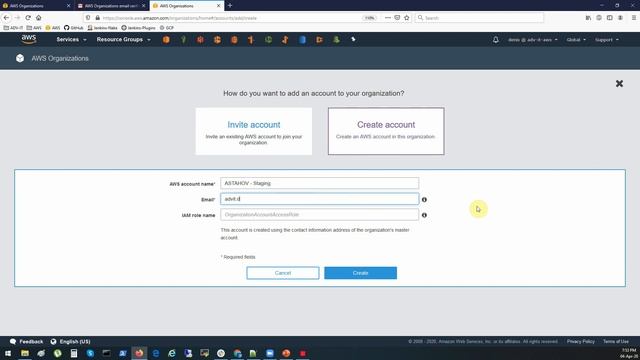
Task: Open the Global region dropdown
Action: tap(576, 40)
